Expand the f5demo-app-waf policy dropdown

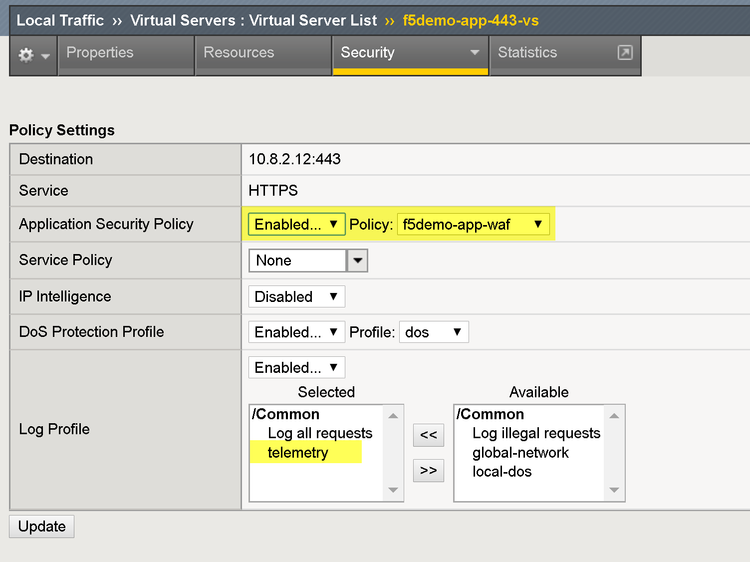coord(474,224)
